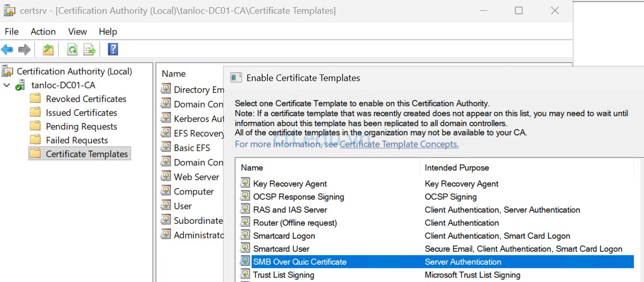This screenshot has height=282, width=644.
Task: Select the Computer template row
Action: pos(187,192)
